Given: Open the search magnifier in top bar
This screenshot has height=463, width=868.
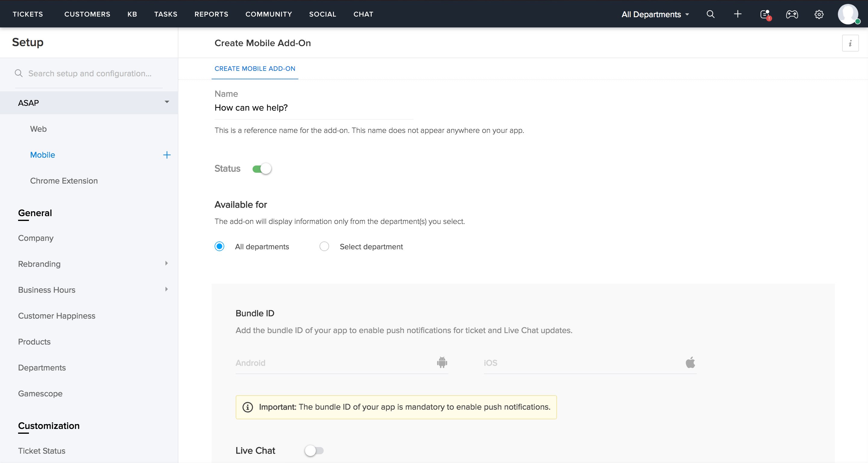Looking at the screenshot, I should coord(710,14).
